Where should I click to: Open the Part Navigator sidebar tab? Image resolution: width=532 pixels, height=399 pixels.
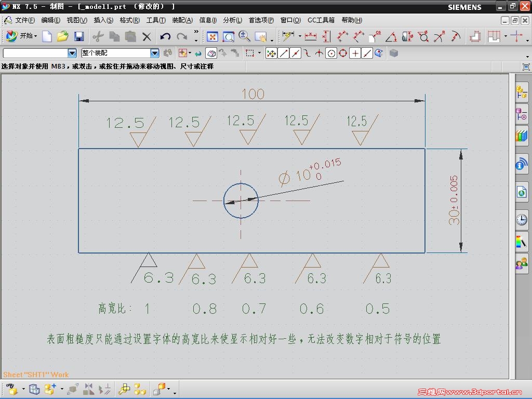[x=522, y=114]
